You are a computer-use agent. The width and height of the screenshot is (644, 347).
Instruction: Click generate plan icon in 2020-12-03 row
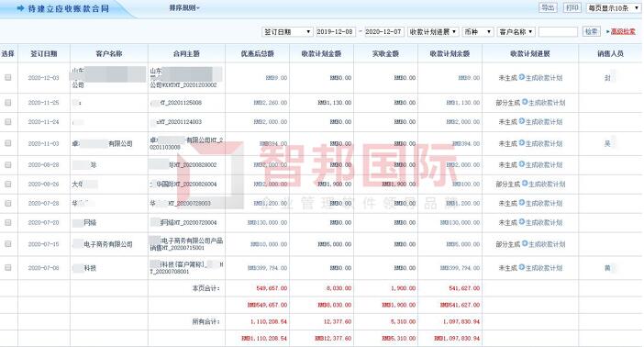pyautogui.click(x=522, y=77)
